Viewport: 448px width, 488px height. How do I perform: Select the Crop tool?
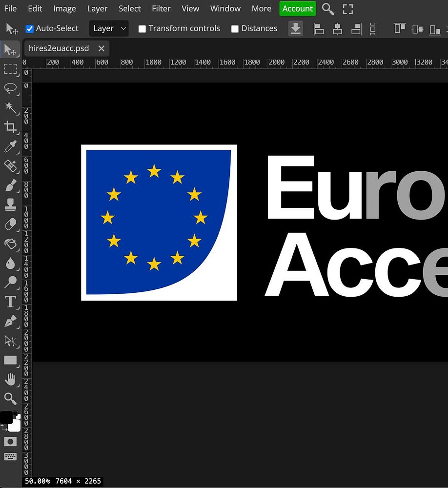10,127
